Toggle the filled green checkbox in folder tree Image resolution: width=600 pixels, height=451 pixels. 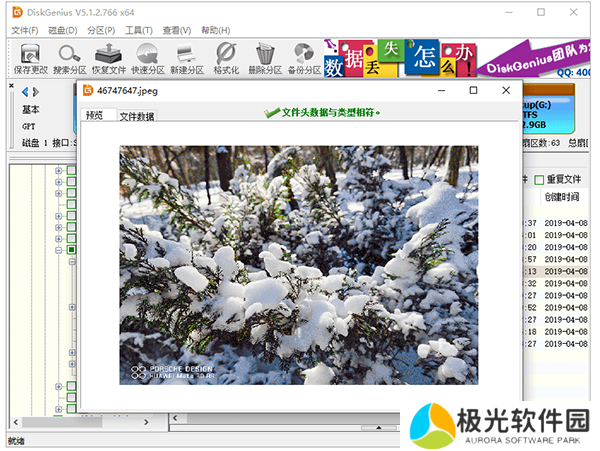(71, 249)
